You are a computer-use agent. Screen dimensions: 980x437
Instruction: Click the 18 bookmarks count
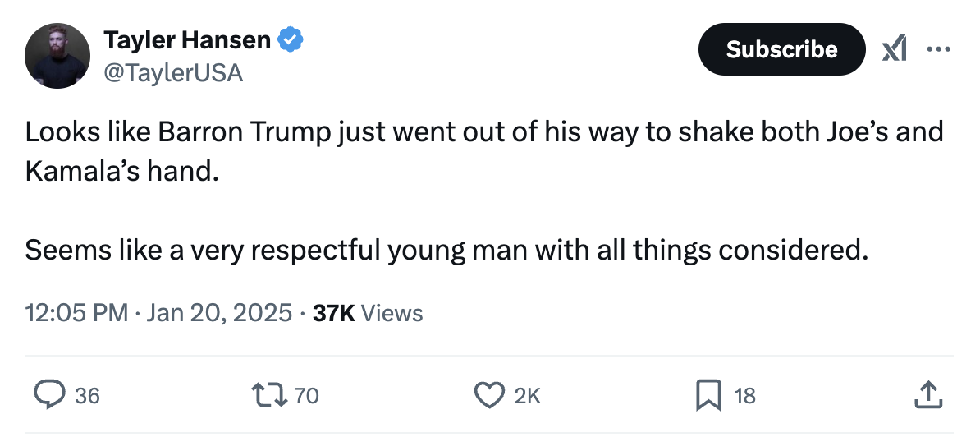click(744, 396)
